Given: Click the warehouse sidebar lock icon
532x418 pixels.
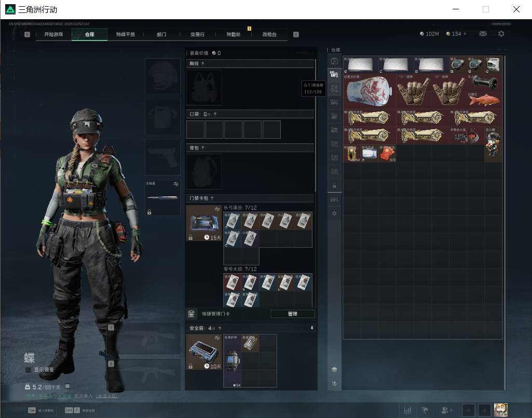Looking at the screenshot, I should coord(334,186).
